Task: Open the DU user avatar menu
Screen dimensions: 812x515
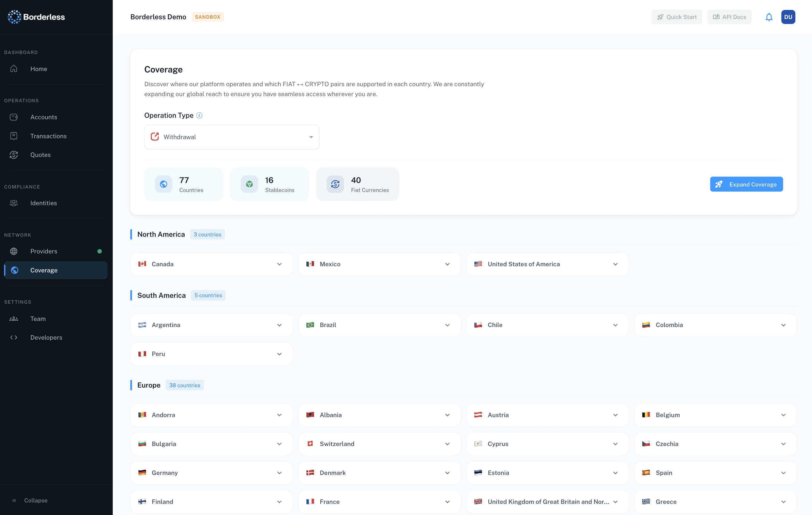Action: [788, 17]
